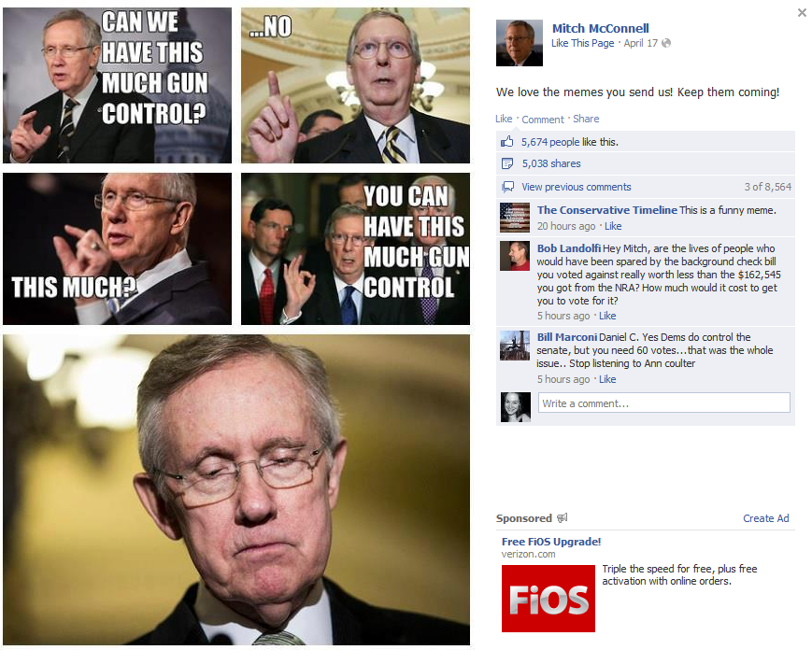The image size is (812, 650).
Task: Click the Sponsored megaphone icon
Action: pos(563,517)
